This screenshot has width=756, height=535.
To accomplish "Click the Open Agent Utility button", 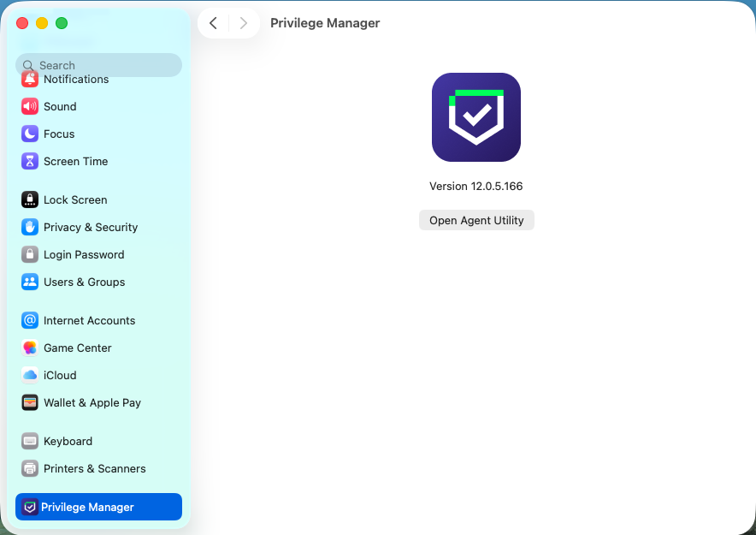I will (x=476, y=220).
